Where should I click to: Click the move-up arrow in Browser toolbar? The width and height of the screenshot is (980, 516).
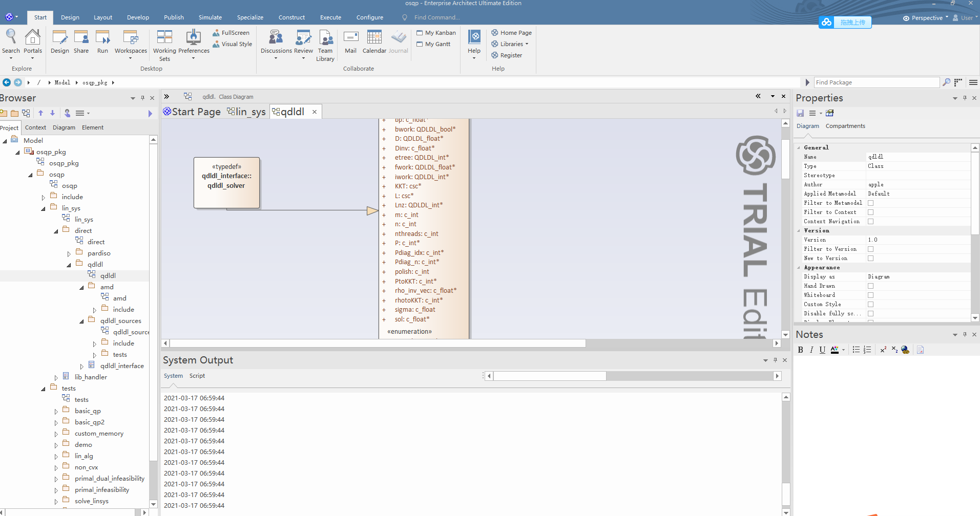coord(40,113)
